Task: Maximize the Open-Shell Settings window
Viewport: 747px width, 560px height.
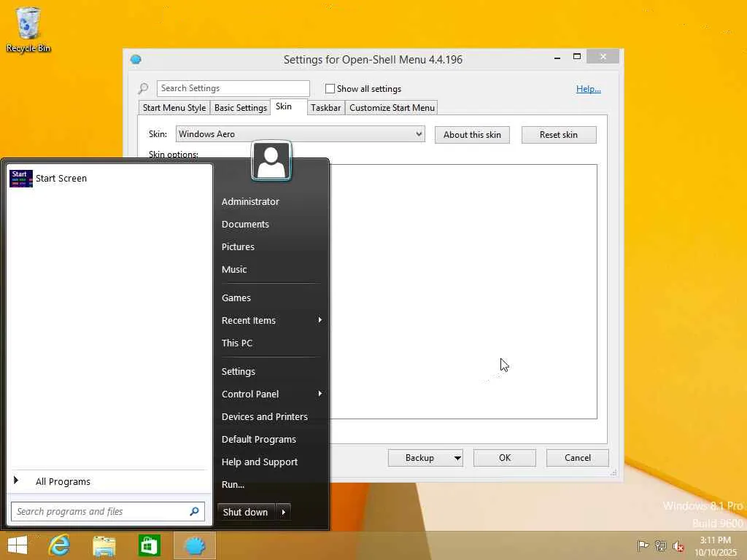Action: point(577,57)
